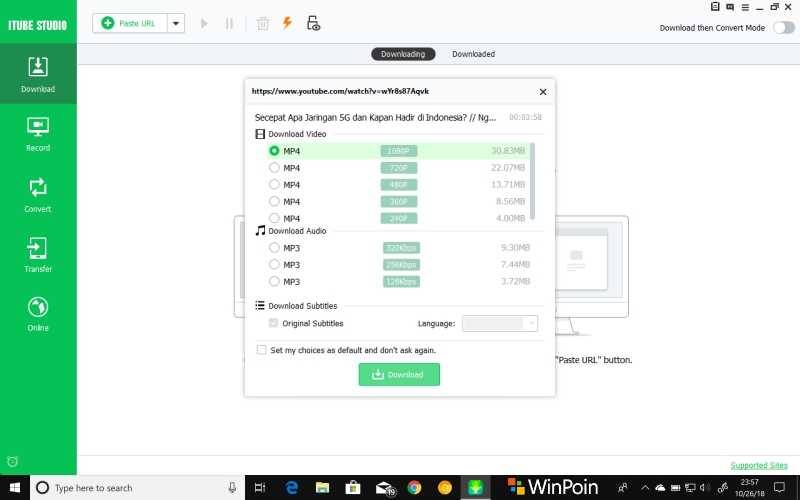Click the Windows Start button
Screen dimensions: 800x500
(x=15, y=488)
